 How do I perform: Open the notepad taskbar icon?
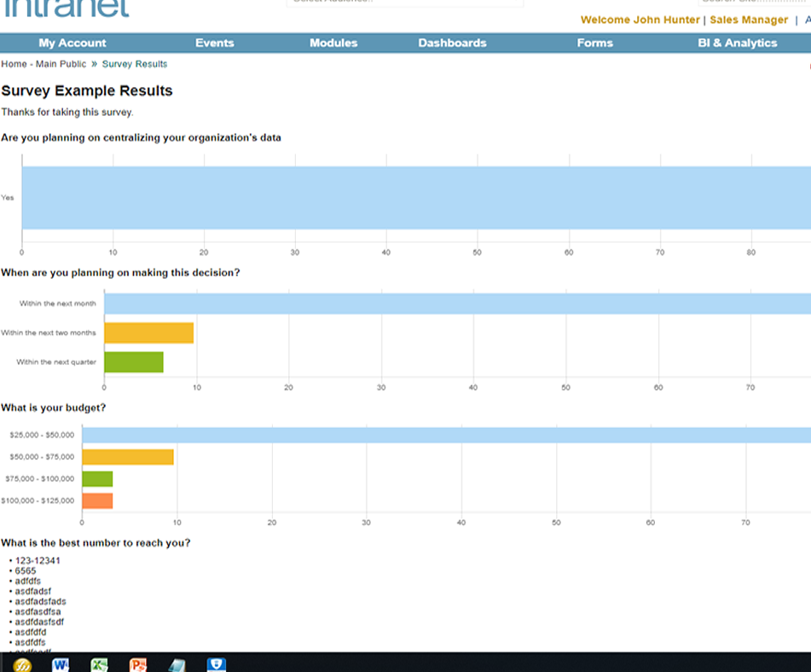pos(177,665)
